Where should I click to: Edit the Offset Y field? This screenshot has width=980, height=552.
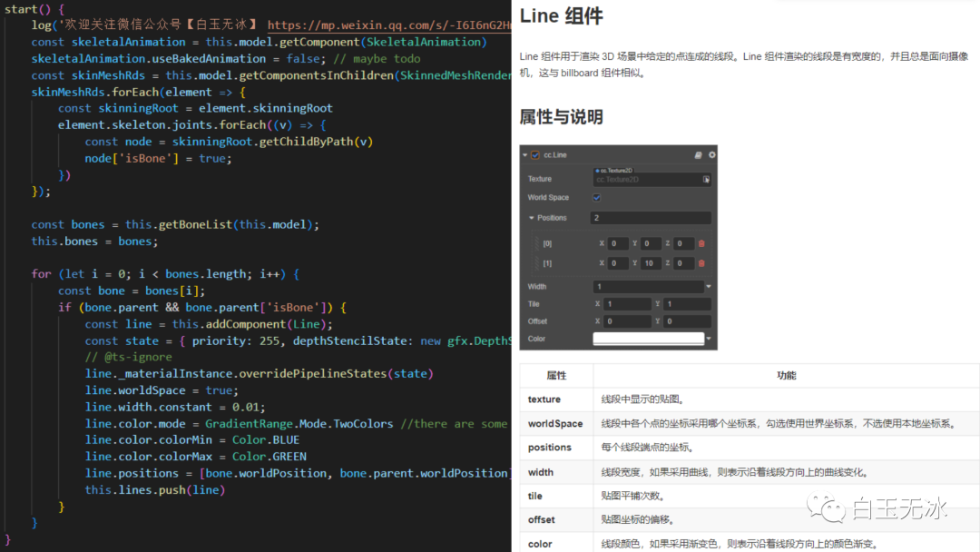[x=687, y=321]
